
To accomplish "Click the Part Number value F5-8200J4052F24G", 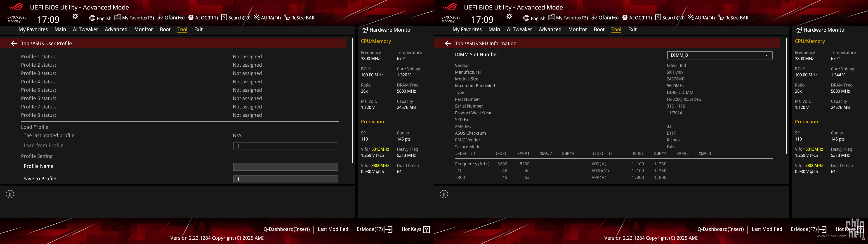I will tap(684, 99).
